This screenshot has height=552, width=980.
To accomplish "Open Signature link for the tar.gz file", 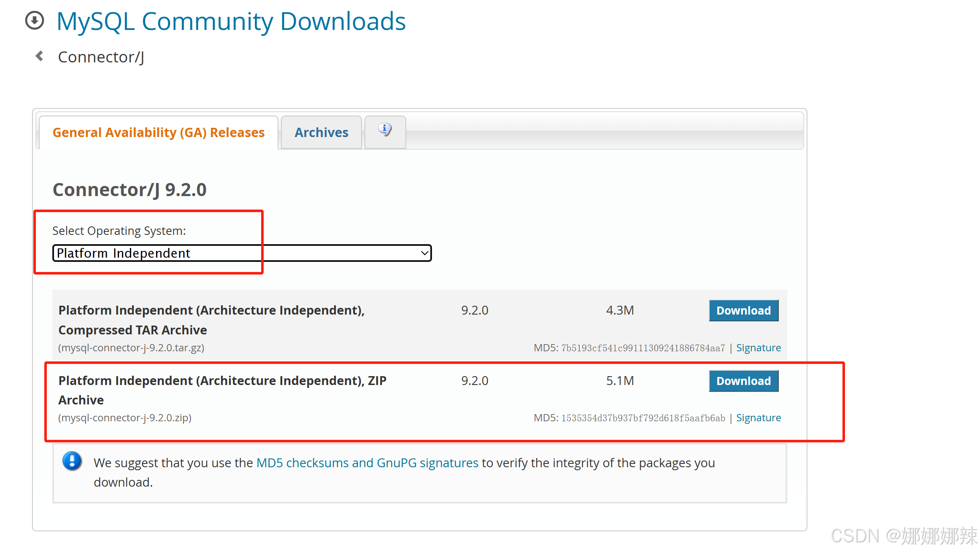I will (x=758, y=348).
